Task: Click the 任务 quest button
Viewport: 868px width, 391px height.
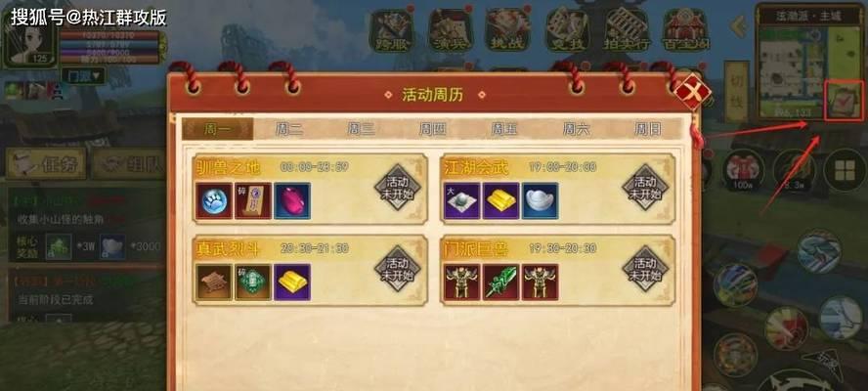Action: (47, 164)
